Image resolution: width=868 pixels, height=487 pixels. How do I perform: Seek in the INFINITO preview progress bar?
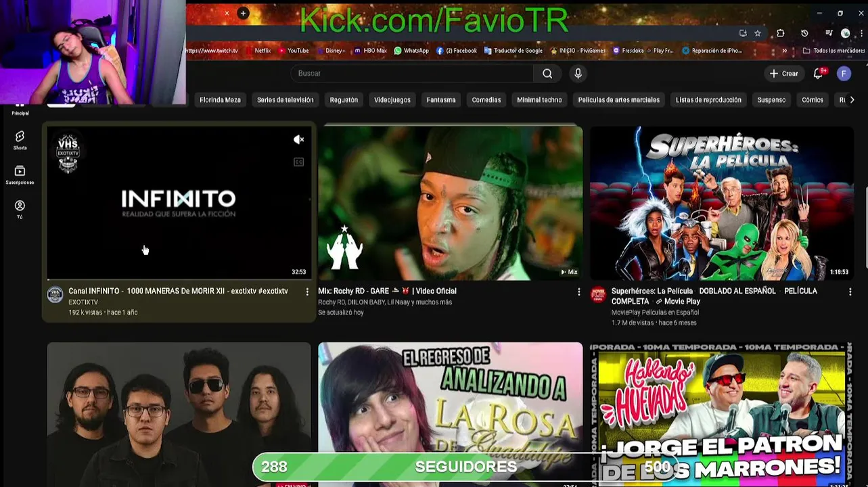pyautogui.click(x=179, y=279)
